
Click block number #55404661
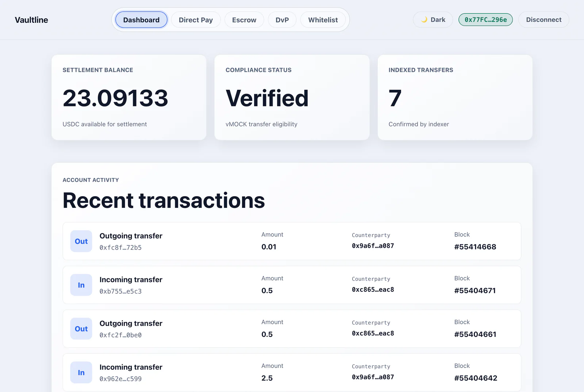click(x=475, y=334)
